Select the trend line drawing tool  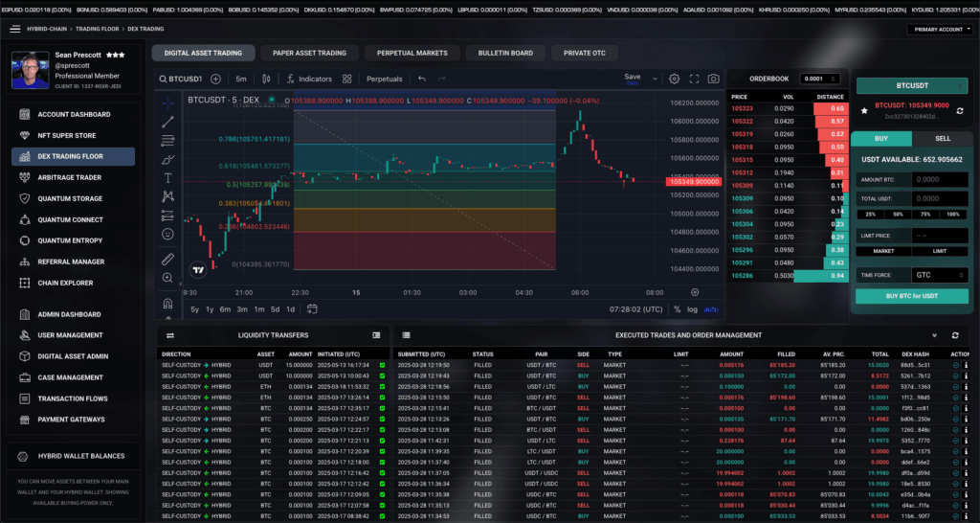168,122
